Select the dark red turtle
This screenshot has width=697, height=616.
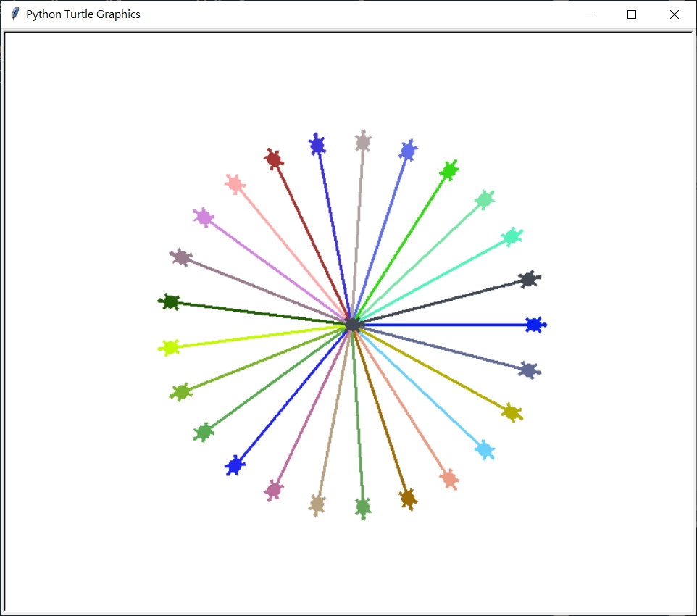pyautogui.click(x=273, y=158)
